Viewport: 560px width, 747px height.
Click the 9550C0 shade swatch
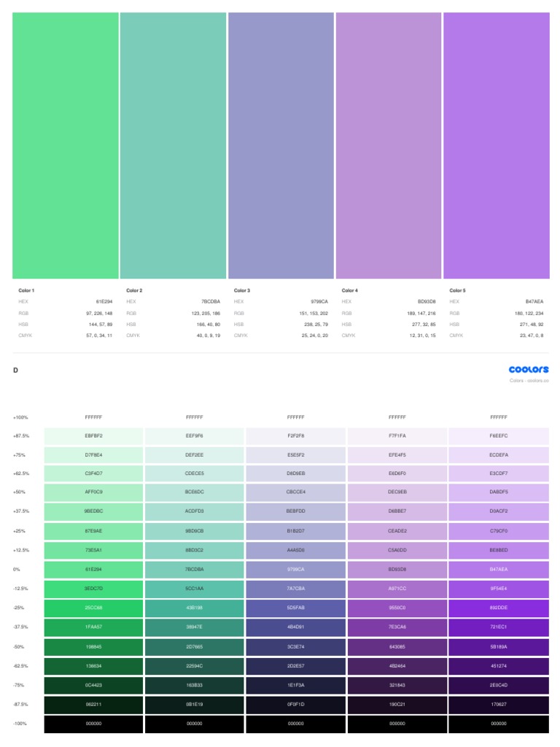397,608
